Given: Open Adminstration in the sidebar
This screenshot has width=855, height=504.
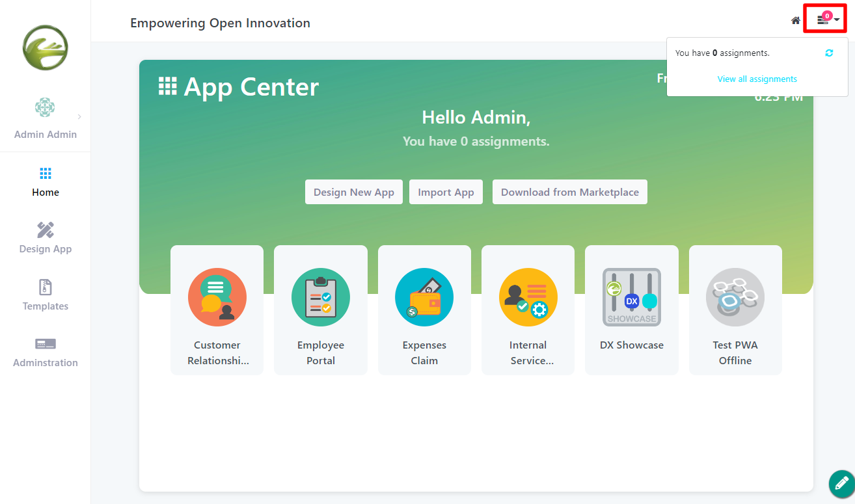Looking at the screenshot, I should pos(46,352).
